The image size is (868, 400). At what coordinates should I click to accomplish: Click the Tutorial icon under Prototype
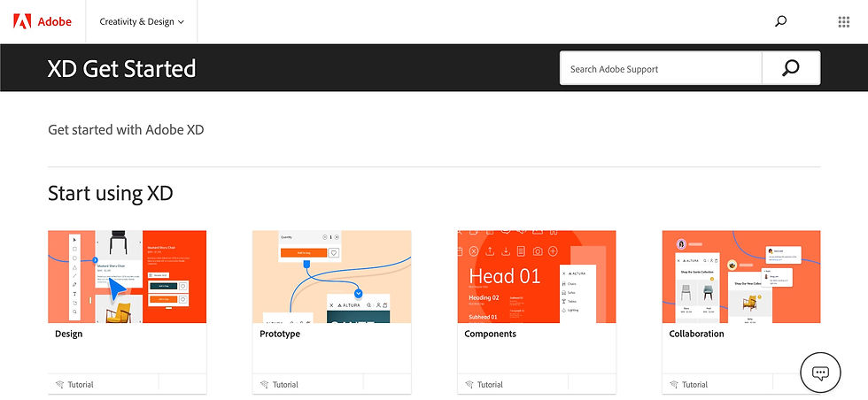[x=265, y=384]
